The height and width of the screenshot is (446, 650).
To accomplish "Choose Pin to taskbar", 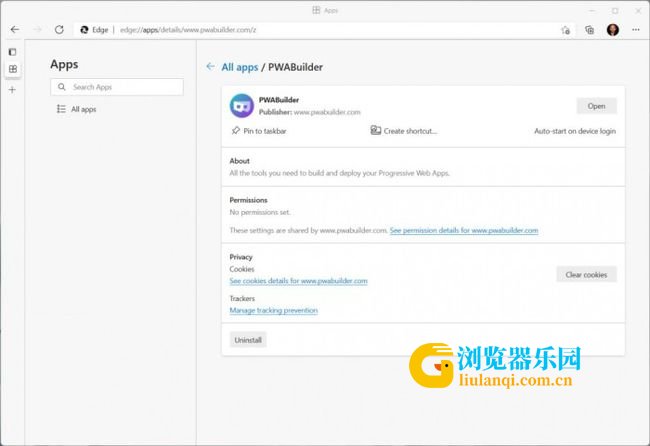I will [x=264, y=131].
